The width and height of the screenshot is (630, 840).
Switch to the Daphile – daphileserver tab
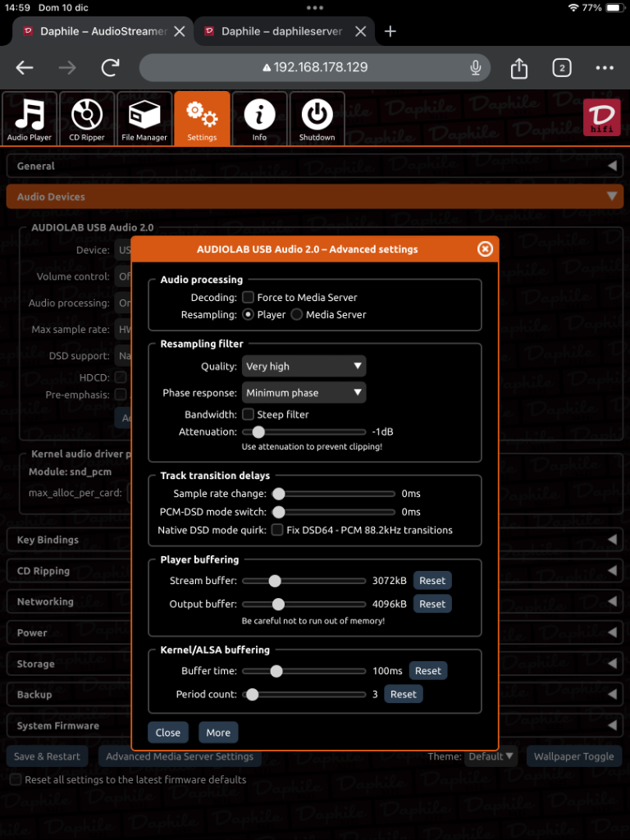tap(284, 32)
